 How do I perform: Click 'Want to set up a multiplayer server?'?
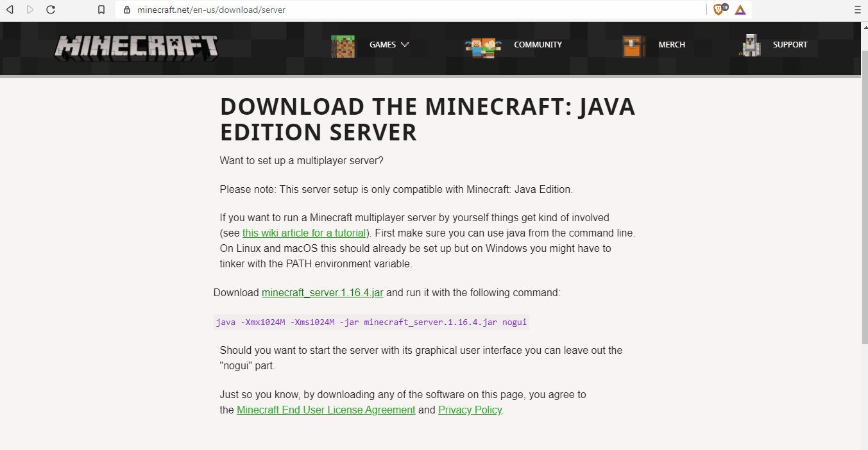(x=302, y=160)
